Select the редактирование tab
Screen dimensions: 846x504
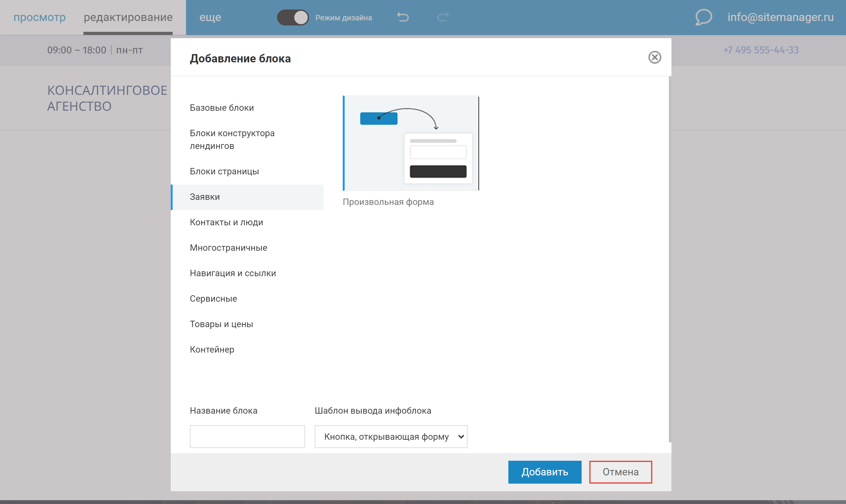coord(128,17)
